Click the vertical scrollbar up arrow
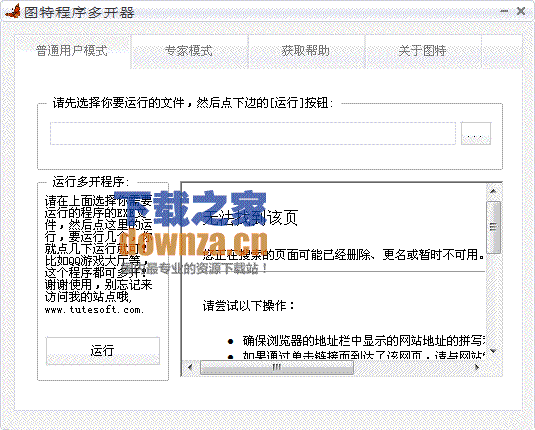The image size is (535, 430). pyautogui.click(x=493, y=191)
